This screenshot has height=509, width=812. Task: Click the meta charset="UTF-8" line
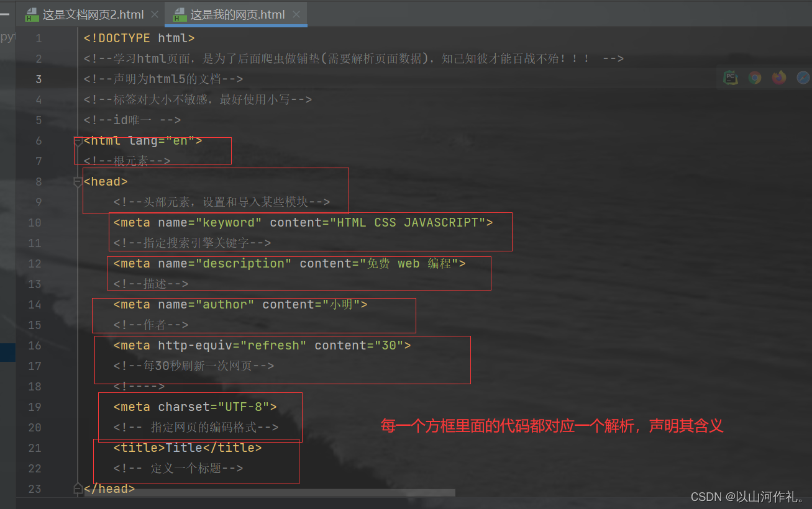(195, 407)
